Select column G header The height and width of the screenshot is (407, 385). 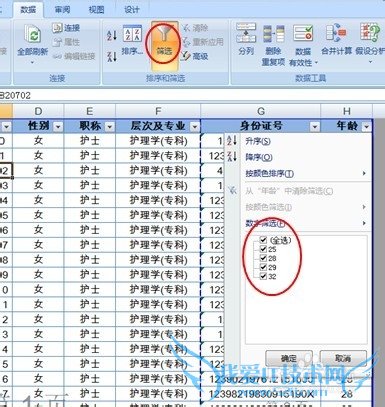[261, 111]
